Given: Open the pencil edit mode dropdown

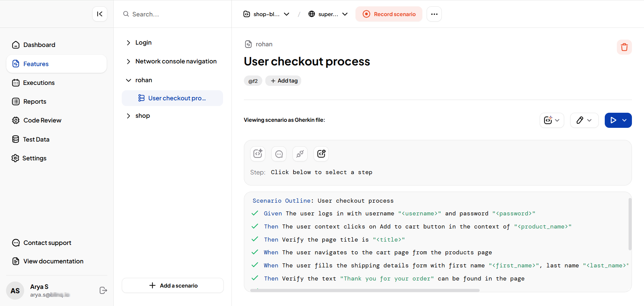Looking at the screenshot, I should [584, 120].
